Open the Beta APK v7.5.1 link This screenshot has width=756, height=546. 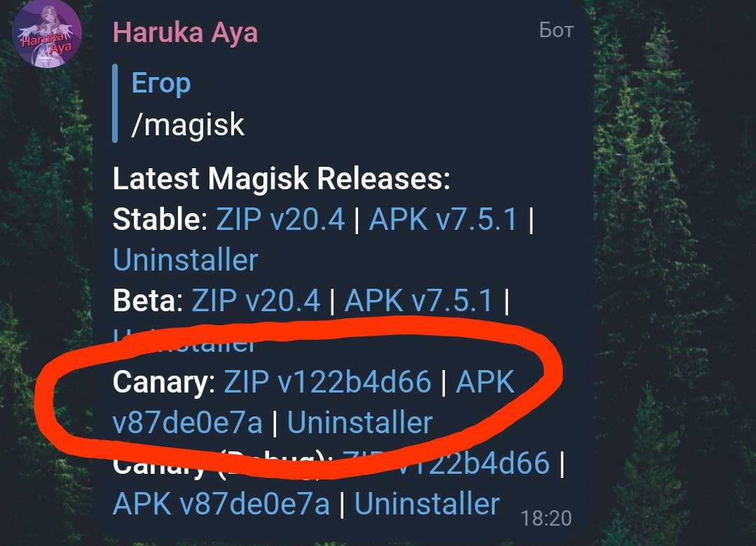point(418,301)
